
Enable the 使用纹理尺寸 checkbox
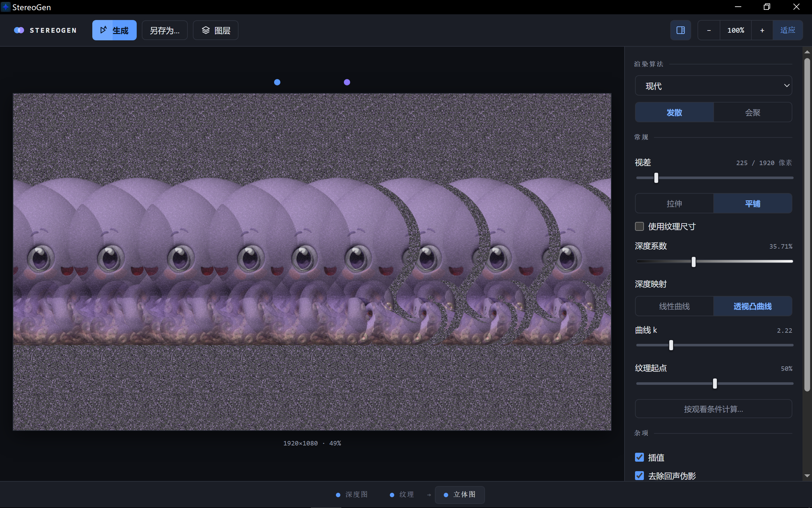coord(639,226)
